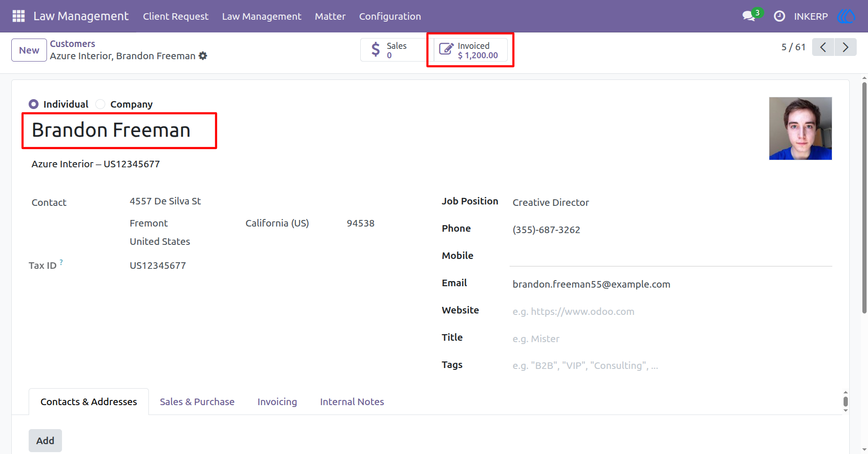
Task: Click the Customers breadcrumb link
Action: click(x=72, y=44)
